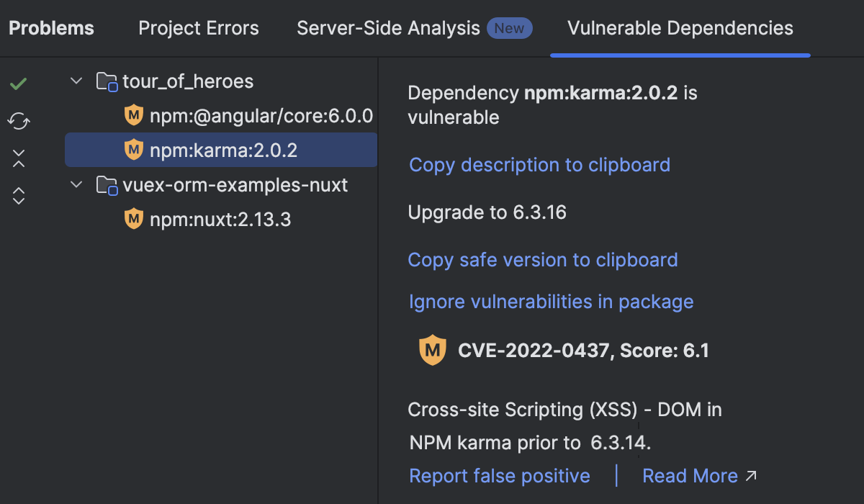Click the shield icon beside npm:nuxt:2.13.3
Image resolution: width=864 pixels, height=504 pixels.
tap(133, 219)
